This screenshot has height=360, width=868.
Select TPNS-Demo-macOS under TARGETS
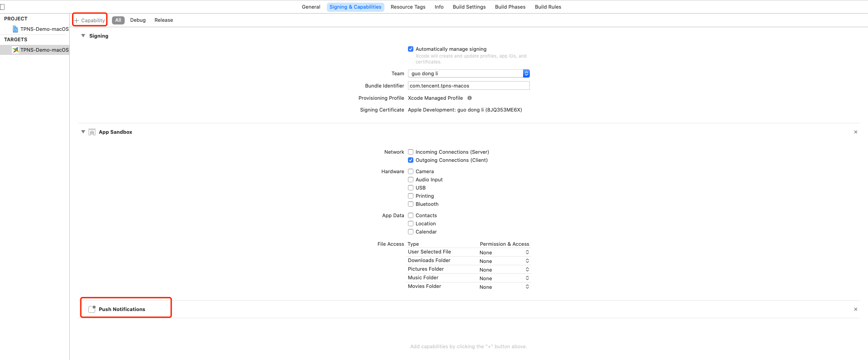35,50
